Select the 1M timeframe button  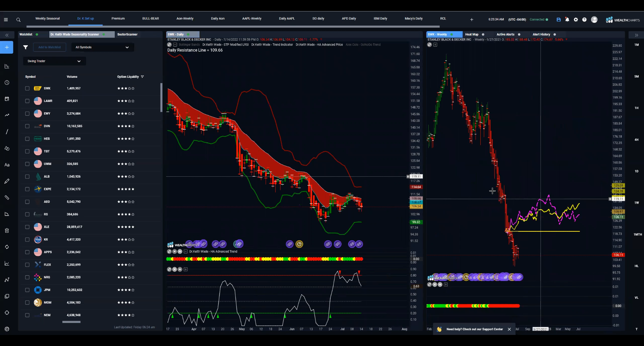[x=636, y=45]
